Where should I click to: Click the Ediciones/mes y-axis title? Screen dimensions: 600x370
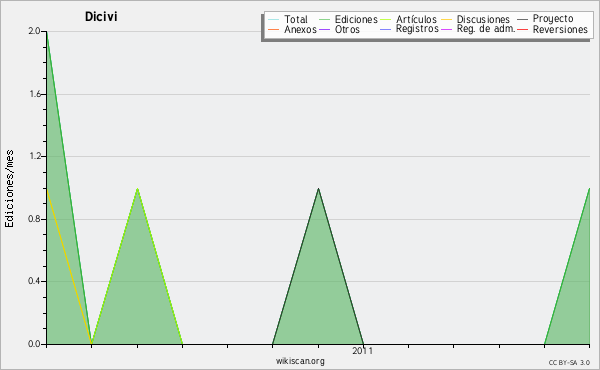click(x=9, y=189)
